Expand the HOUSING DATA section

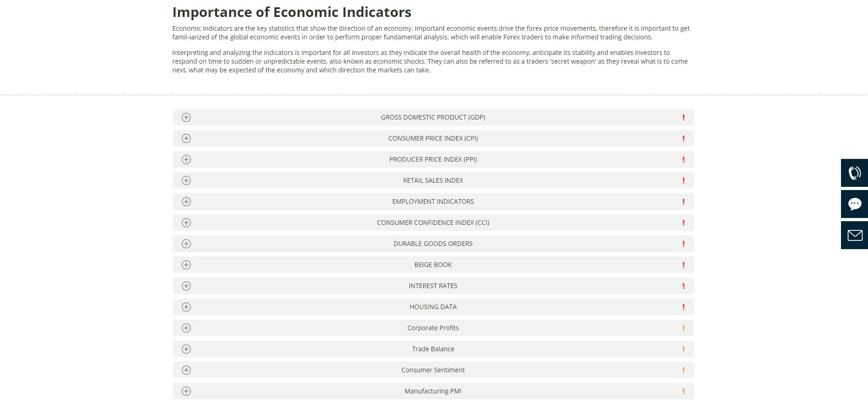click(433, 306)
